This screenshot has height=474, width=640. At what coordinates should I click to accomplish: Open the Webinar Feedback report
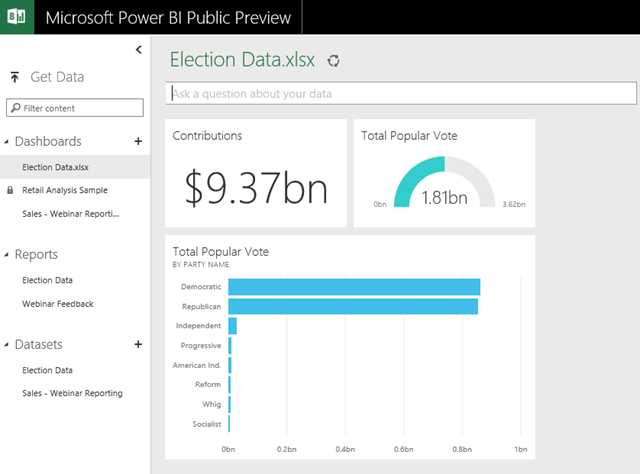[58, 303]
